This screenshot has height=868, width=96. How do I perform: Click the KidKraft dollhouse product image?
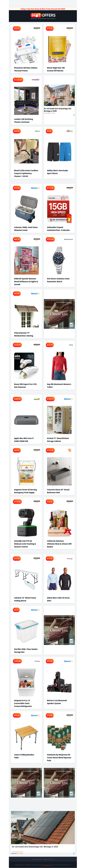26,260
